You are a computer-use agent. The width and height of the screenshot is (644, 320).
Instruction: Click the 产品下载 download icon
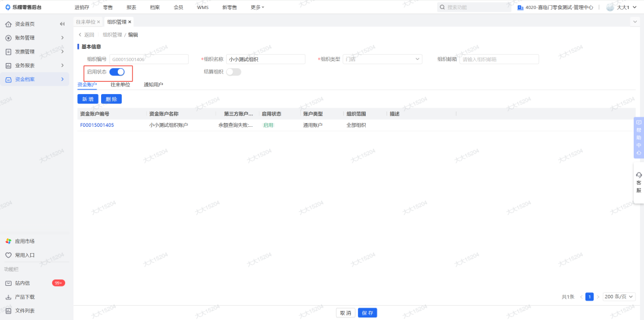coord(8,297)
